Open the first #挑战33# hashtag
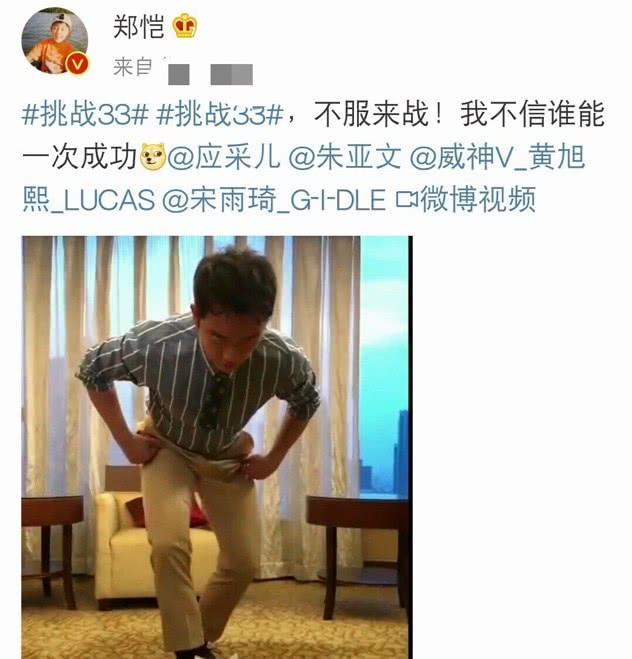This screenshot has width=632, height=659. point(86,114)
